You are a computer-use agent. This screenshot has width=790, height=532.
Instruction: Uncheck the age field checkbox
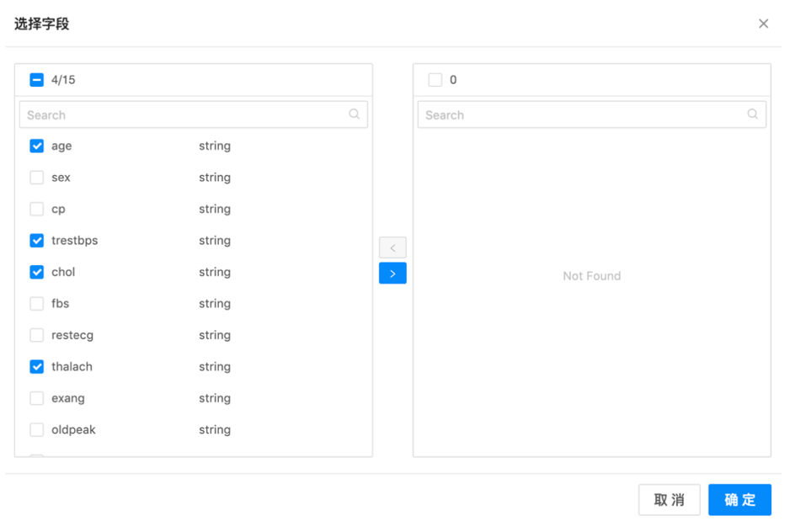click(x=37, y=146)
